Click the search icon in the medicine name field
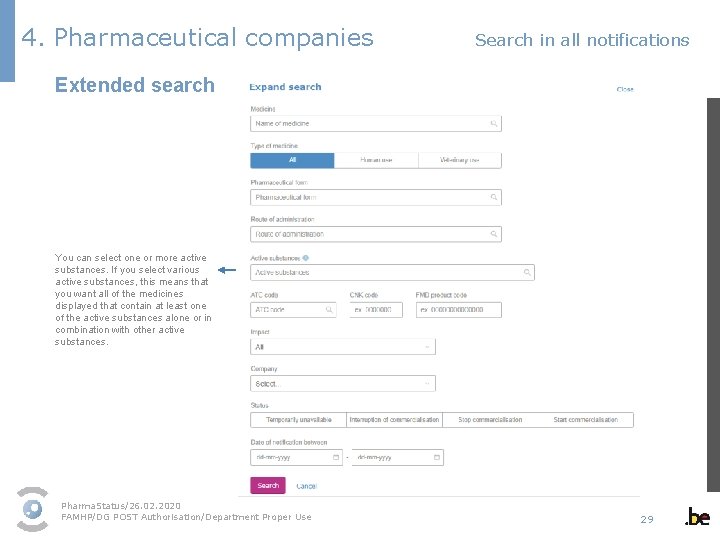 (494, 124)
